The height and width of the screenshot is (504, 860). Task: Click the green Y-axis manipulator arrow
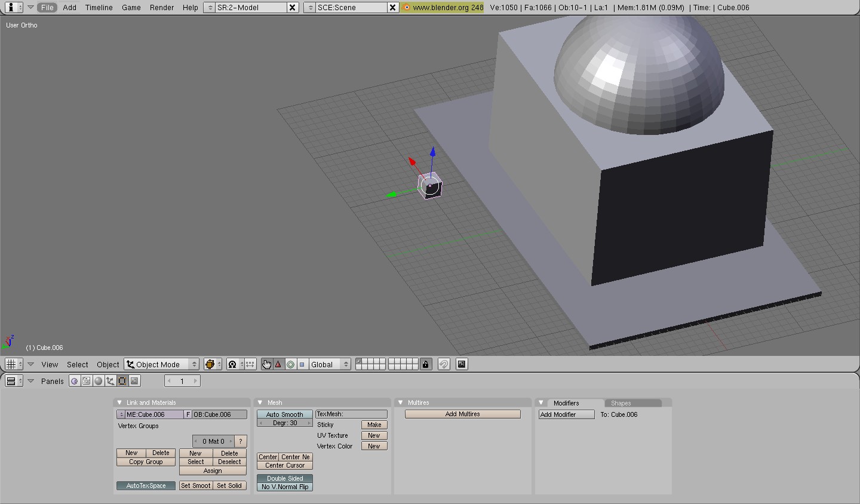click(392, 195)
